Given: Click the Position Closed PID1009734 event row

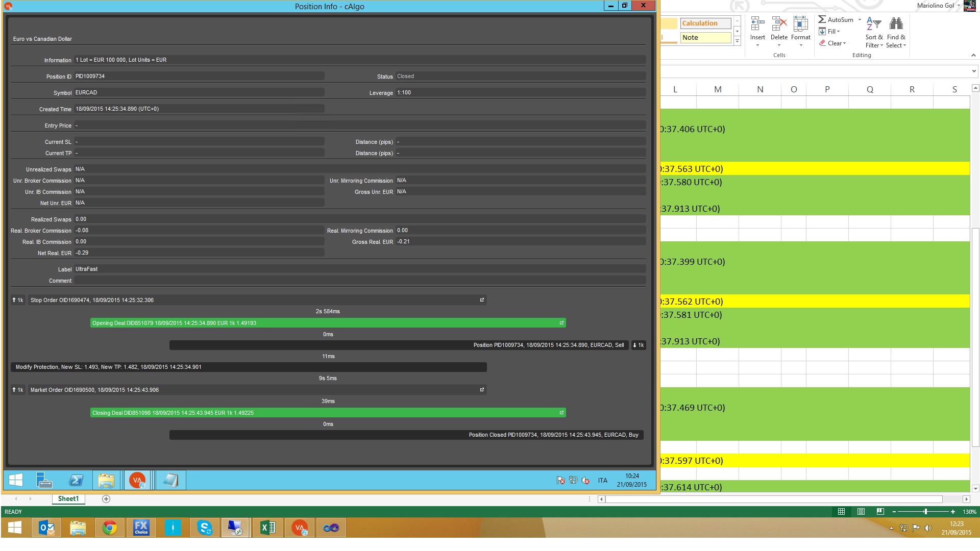Looking at the screenshot, I should (406, 435).
